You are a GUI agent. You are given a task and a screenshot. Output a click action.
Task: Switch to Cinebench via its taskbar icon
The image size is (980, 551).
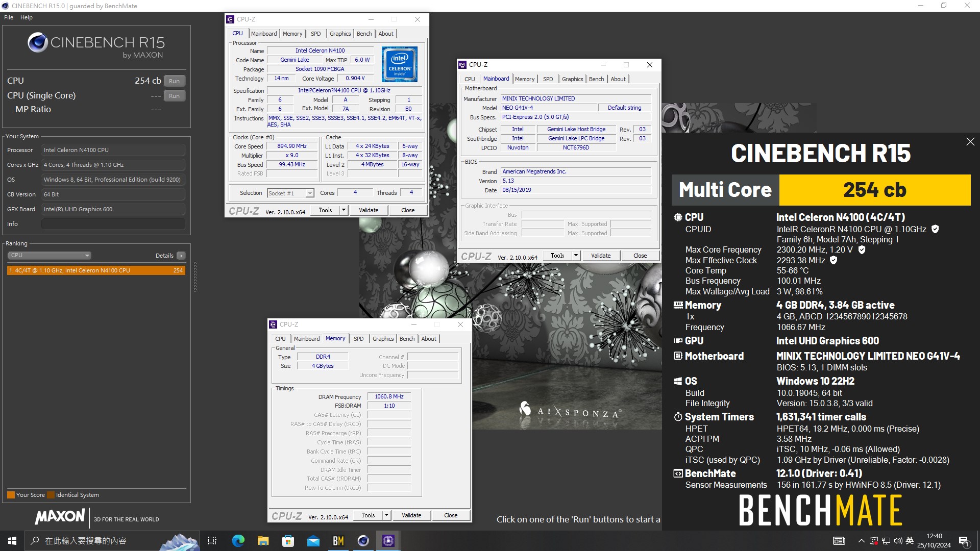[363, 541]
